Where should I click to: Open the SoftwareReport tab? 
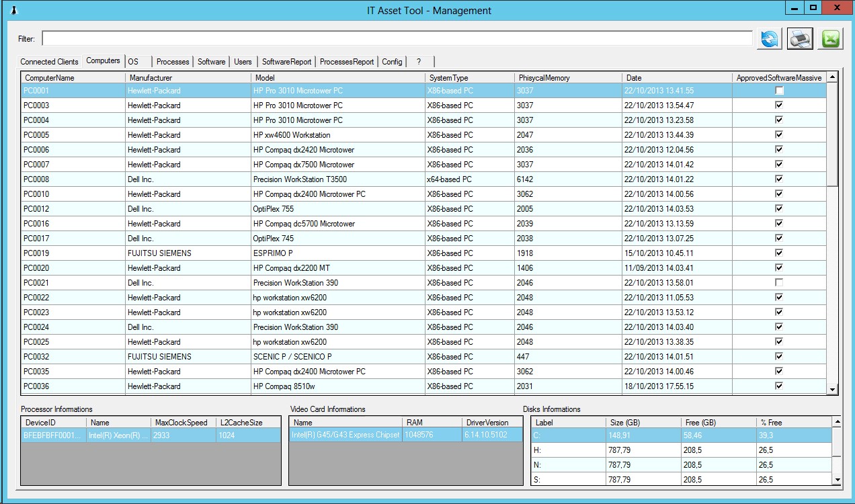click(x=287, y=61)
